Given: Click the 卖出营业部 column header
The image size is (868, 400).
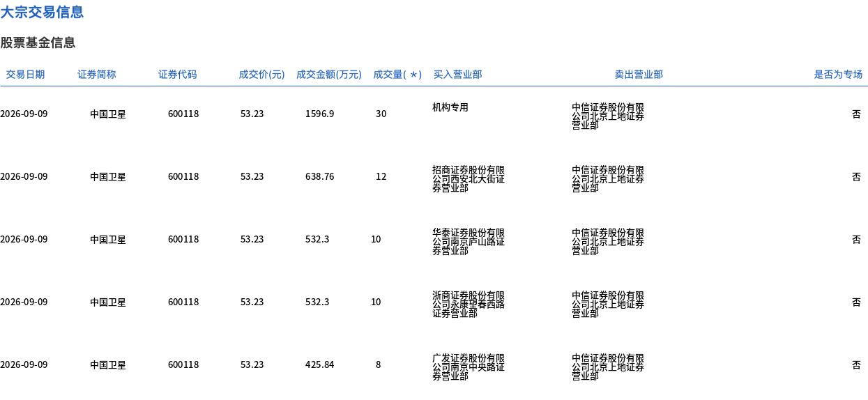Looking at the screenshot, I should click(639, 75).
